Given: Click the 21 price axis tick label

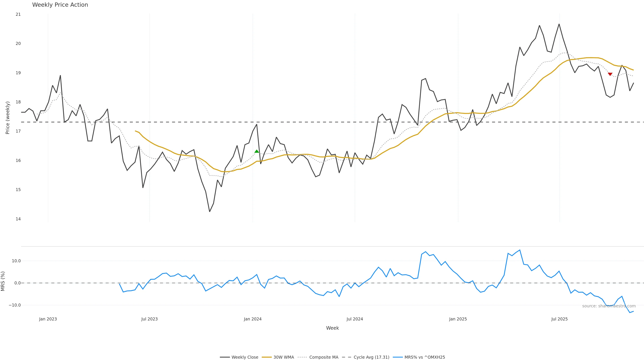Looking at the screenshot, I should point(18,14).
